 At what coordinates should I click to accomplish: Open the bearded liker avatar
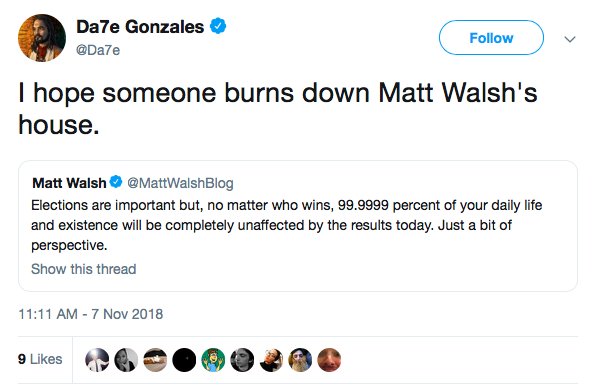(300, 360)
